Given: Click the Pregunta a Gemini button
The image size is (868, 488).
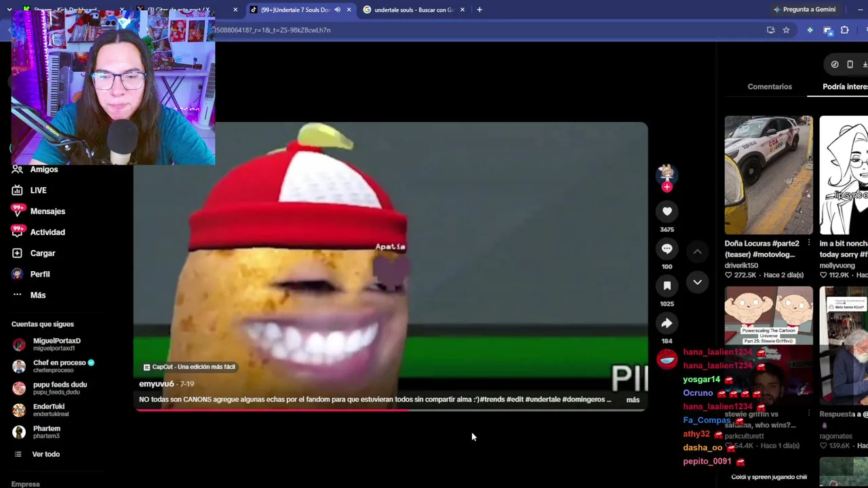Looking at the screenshot, I should point(804,9).
